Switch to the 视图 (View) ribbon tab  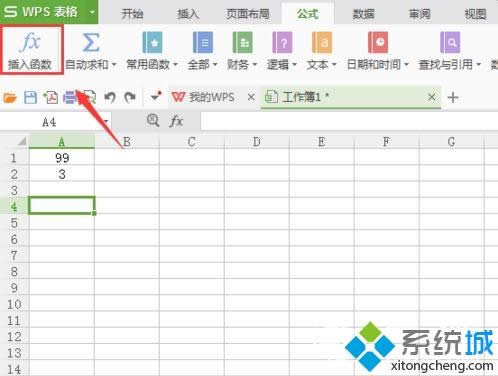(x=475, y=14)
